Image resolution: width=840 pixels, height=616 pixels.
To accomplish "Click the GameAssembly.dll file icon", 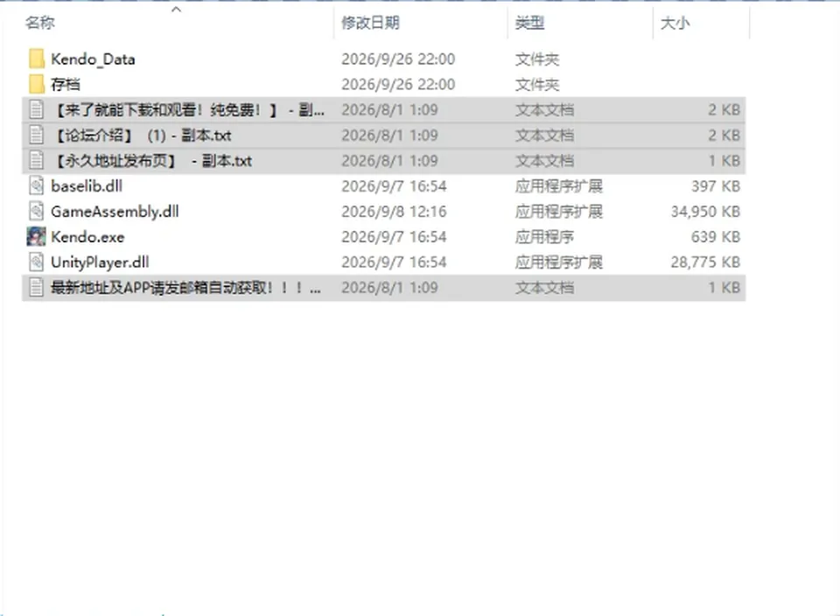I will [x=37, y=211].
